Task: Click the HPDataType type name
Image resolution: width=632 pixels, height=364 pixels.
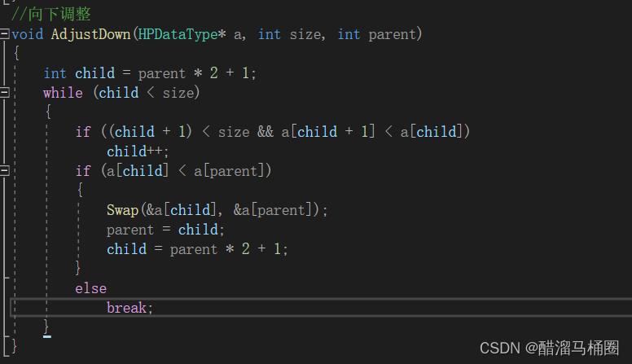Action: point(178,35)
